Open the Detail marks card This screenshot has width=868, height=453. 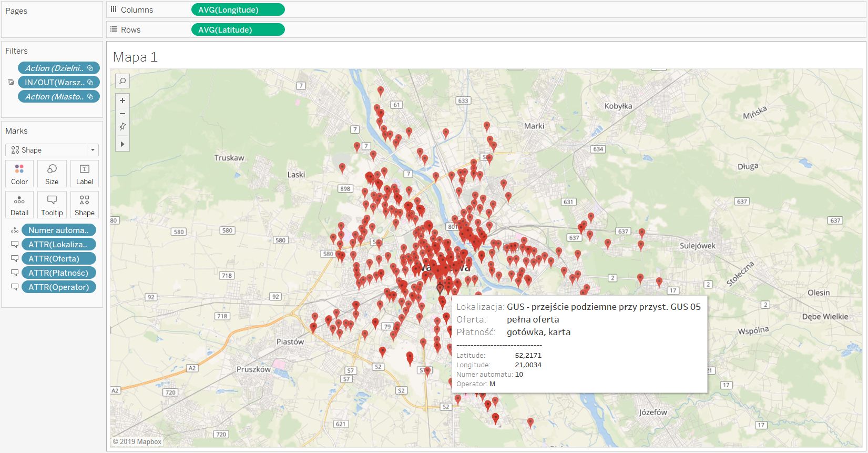tap(19, 205)
